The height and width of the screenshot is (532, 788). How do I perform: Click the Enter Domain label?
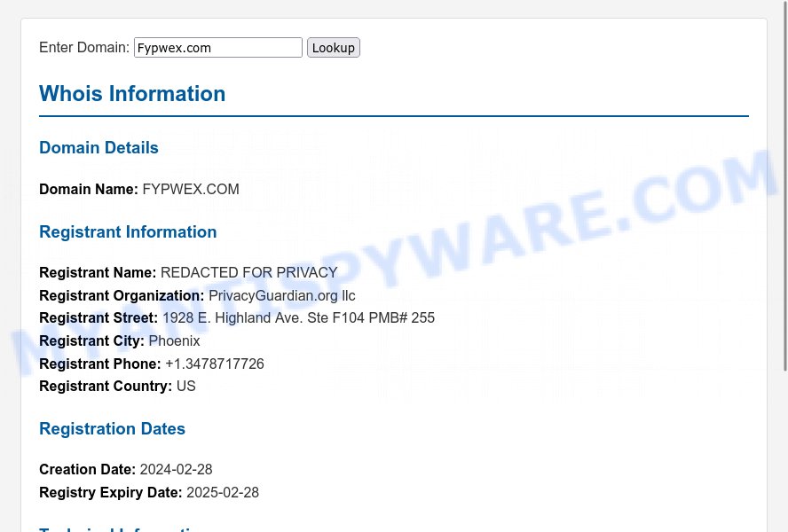[84, 48]
